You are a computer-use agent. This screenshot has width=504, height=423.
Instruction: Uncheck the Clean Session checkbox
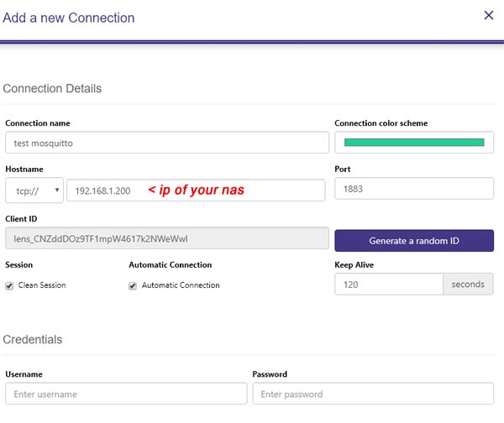pos(9,285)
